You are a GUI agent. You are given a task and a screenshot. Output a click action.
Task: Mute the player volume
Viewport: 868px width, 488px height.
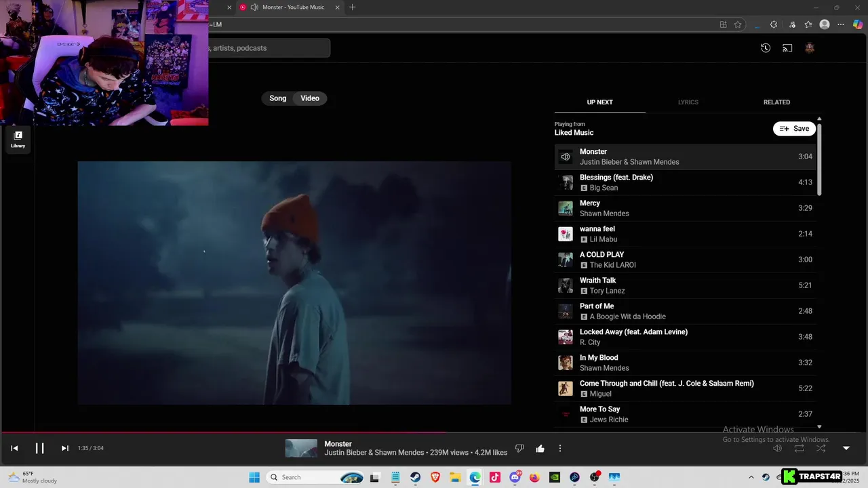coord(778,448)
